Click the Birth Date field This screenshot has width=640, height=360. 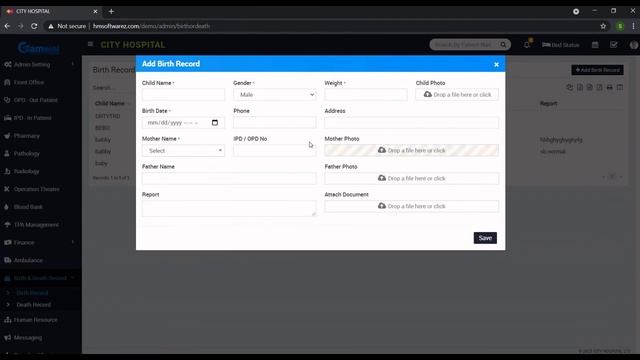coord(183,122)
